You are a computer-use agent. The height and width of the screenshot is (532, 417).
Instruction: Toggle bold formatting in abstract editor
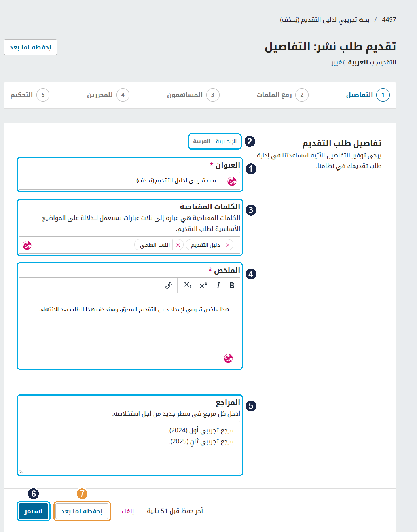[x=232, y=285]
